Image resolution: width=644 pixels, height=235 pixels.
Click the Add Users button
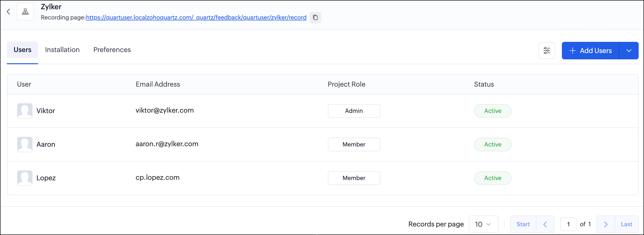(591, 51)
